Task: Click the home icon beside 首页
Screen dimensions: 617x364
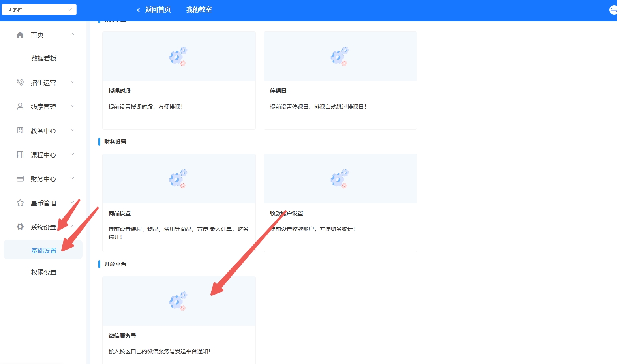Action: pyautogui.click(x=20, y=35)
